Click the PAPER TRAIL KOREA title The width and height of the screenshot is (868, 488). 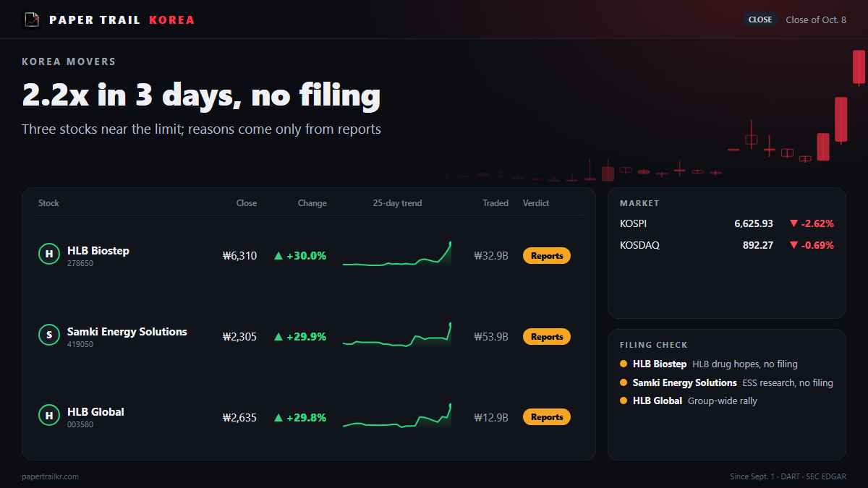pos(122,20)
